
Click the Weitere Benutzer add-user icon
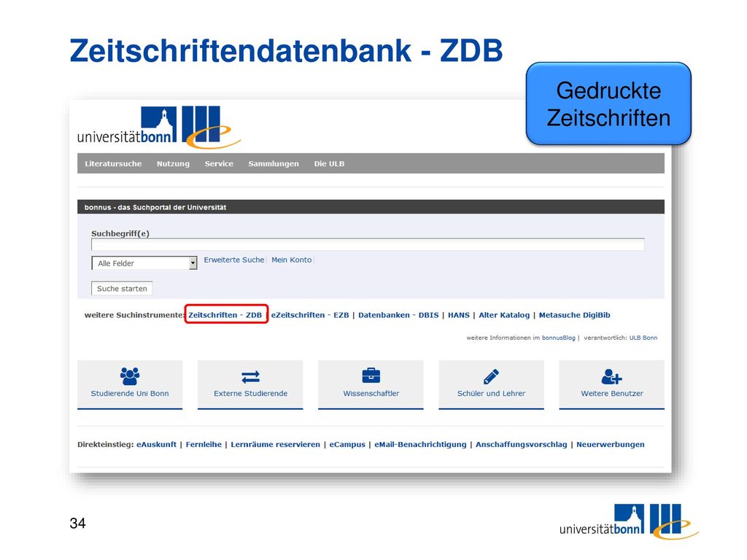[x=612, y=377]
